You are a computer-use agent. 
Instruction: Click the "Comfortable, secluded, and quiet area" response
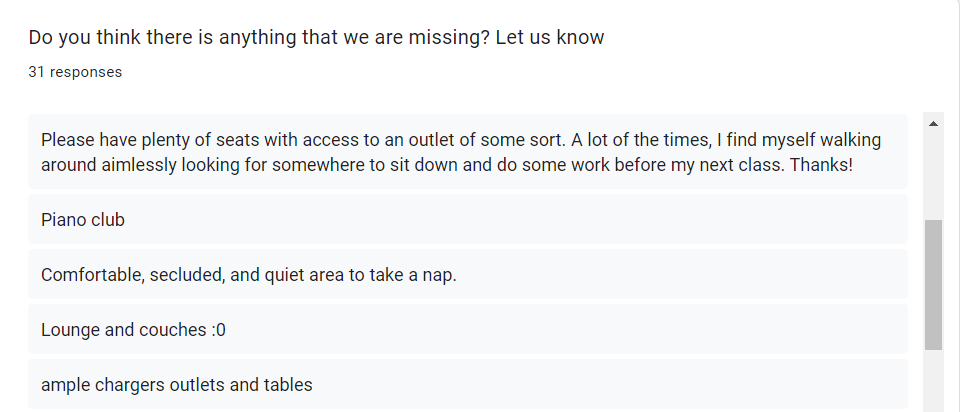[468, 274]
